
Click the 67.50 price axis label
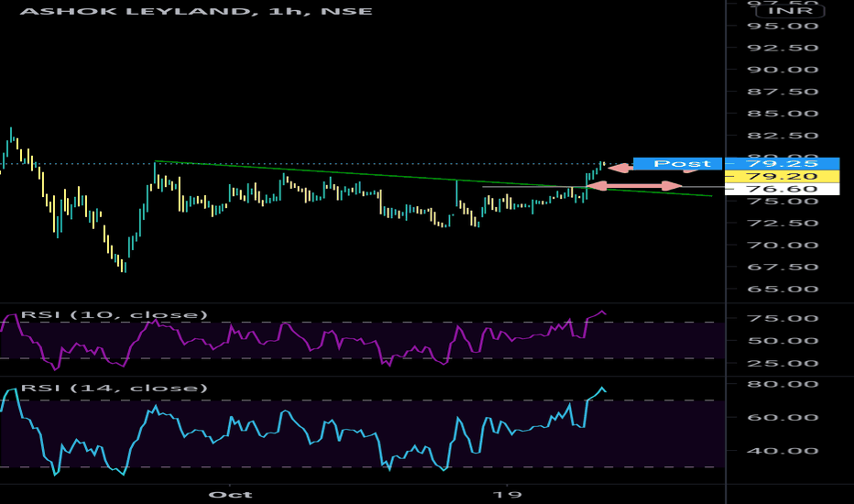[x=783, y=267]
